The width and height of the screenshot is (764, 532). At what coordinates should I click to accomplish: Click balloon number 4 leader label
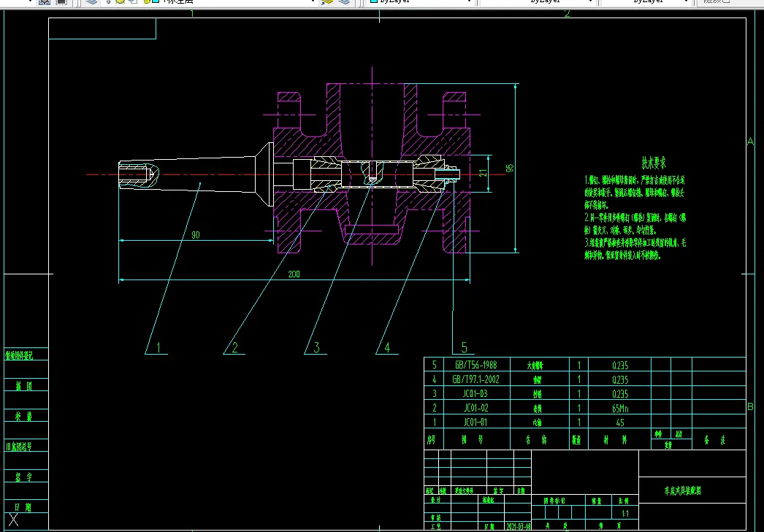[x=387, y=347]
